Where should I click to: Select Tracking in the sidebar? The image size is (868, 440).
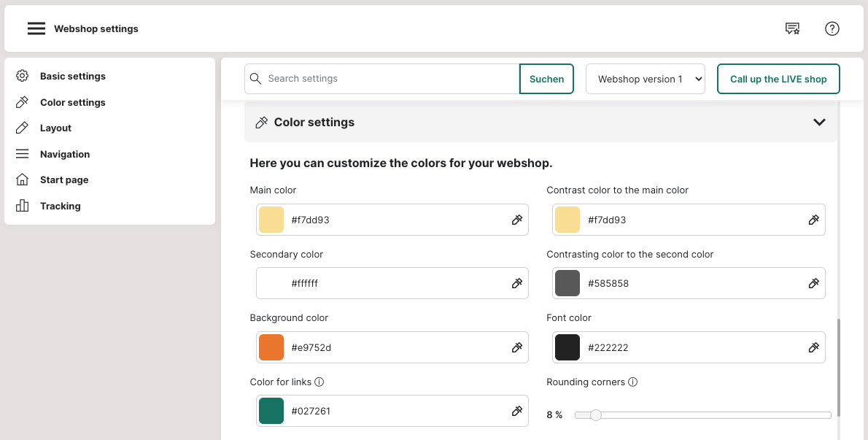[x=60, y=206]
